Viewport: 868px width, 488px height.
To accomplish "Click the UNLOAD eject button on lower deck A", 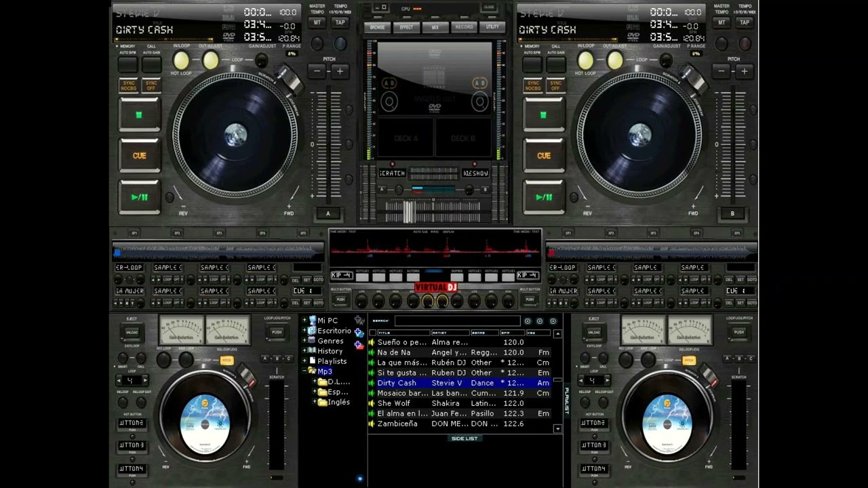I will (x=132, y=333).
